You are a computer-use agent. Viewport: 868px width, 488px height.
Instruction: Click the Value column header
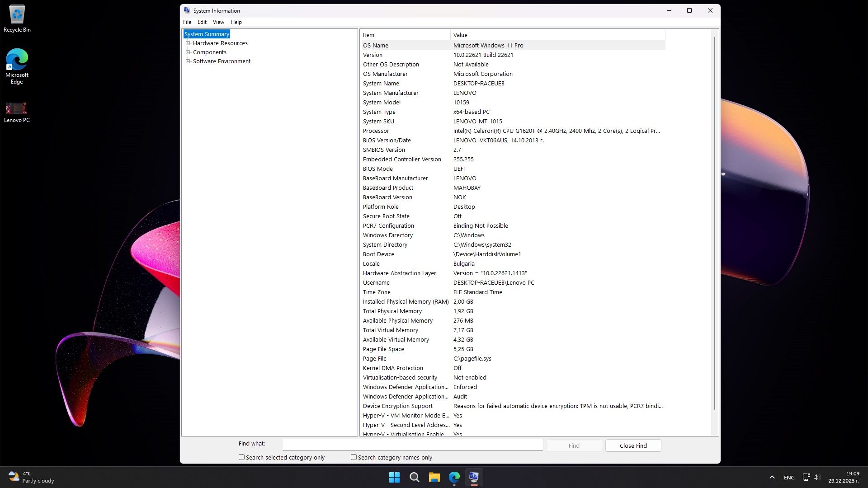558,35
